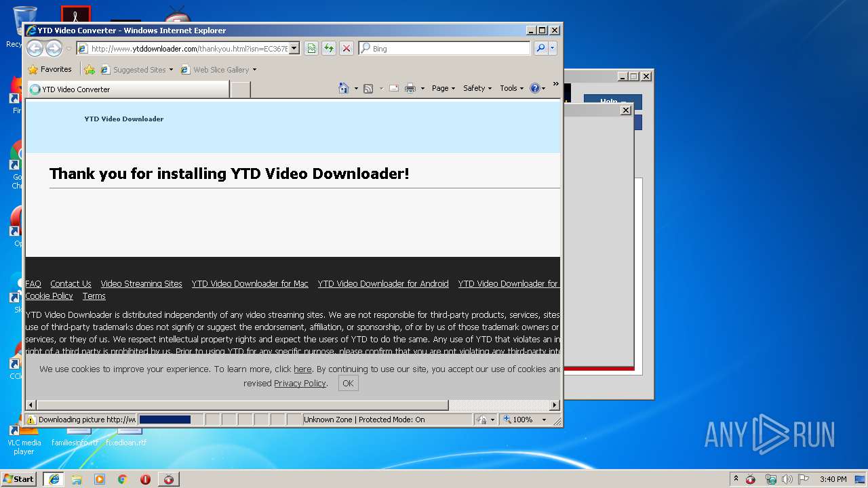868x488 pixels.
Task: Open Web Slice Gallery dropdown
Action: click(219, 69)
